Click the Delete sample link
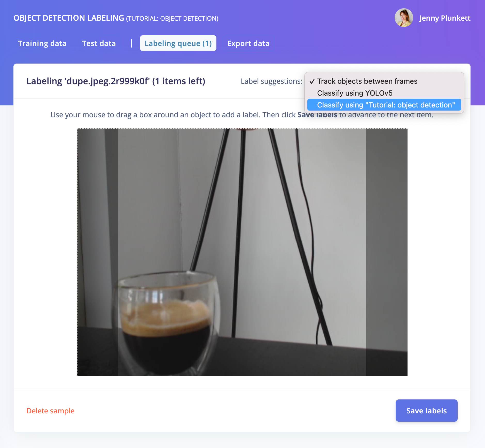The height and width of the screenshot is (448, 485). (50, 411)
